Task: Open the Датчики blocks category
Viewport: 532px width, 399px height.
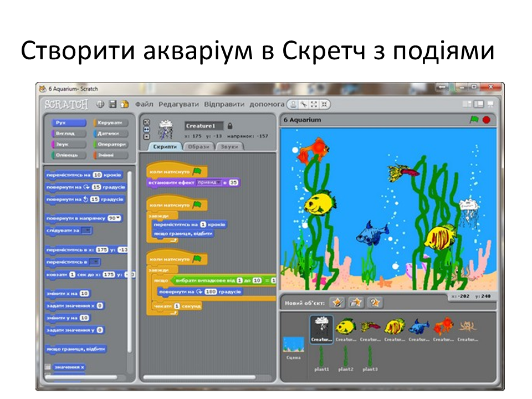Action: click(x=111, y=134)
